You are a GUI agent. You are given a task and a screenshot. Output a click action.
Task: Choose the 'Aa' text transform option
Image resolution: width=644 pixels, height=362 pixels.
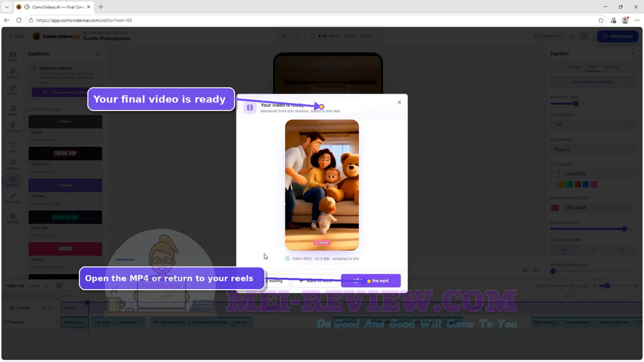(564, 250)
